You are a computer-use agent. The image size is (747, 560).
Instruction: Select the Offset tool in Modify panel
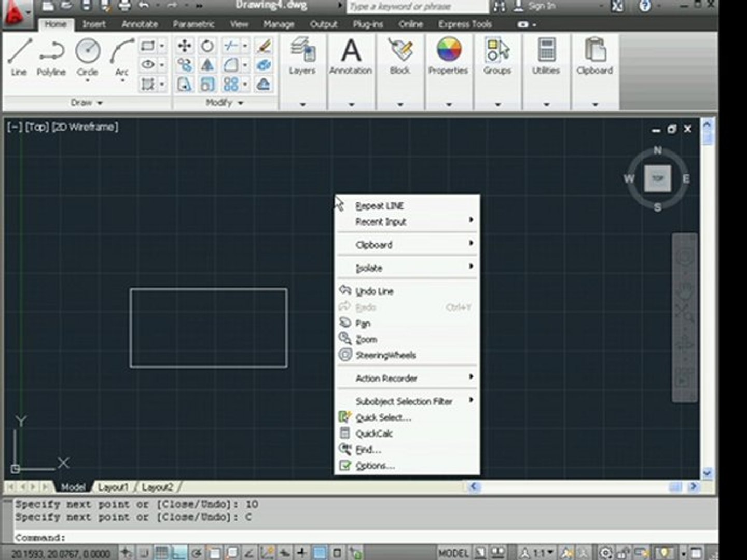[x=264, y=83]
